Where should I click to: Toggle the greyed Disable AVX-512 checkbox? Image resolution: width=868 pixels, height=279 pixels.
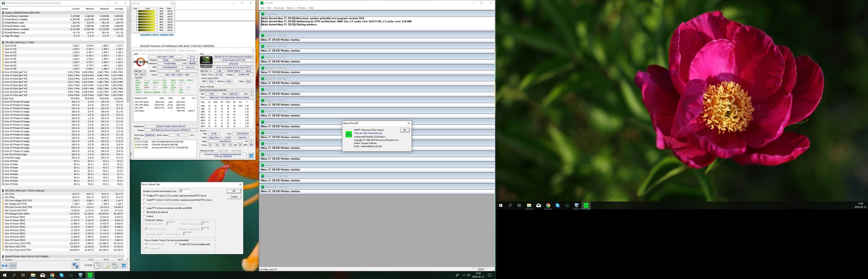146,244
